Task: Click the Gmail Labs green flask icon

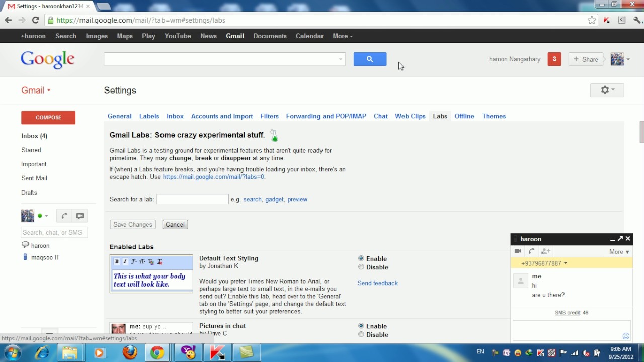Action: [x=274, y=135]
